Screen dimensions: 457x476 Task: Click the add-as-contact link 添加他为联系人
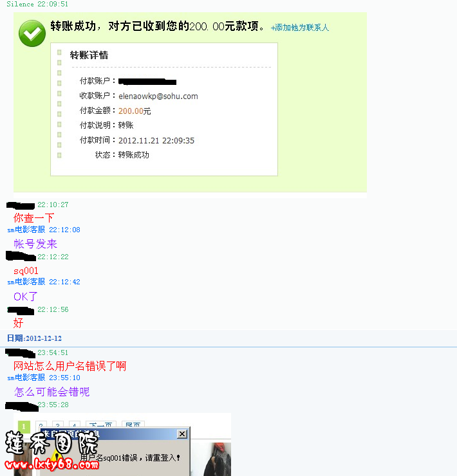click(x=300, y=28)
